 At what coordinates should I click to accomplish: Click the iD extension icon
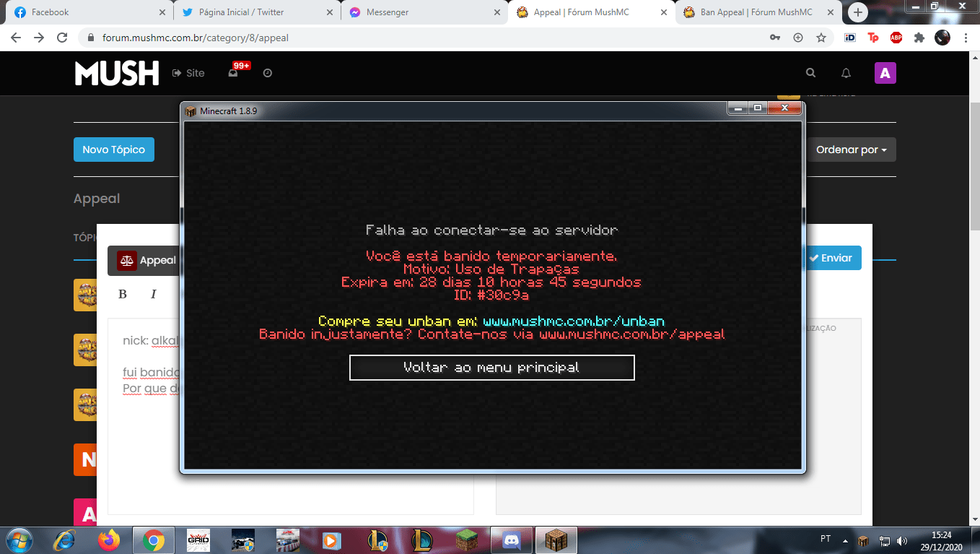click(850, 38)
